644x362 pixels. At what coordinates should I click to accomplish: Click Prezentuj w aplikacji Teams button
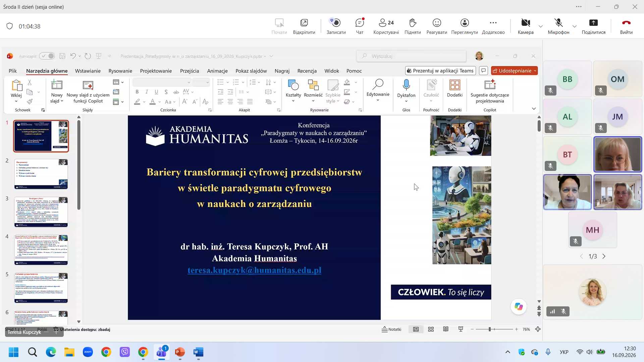[x=440, y=71]
